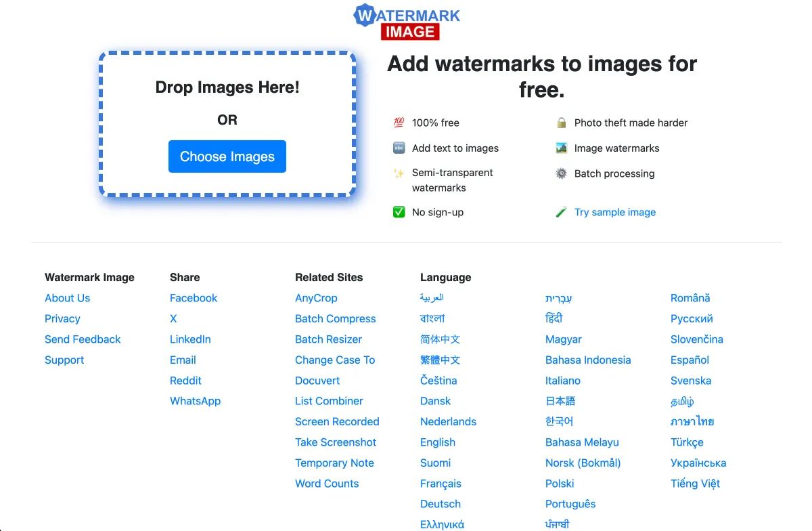The width and height of the screenshot is (812, 531).
Task: Click the paintbrush icon next to Try sample image
Action: 560,212
